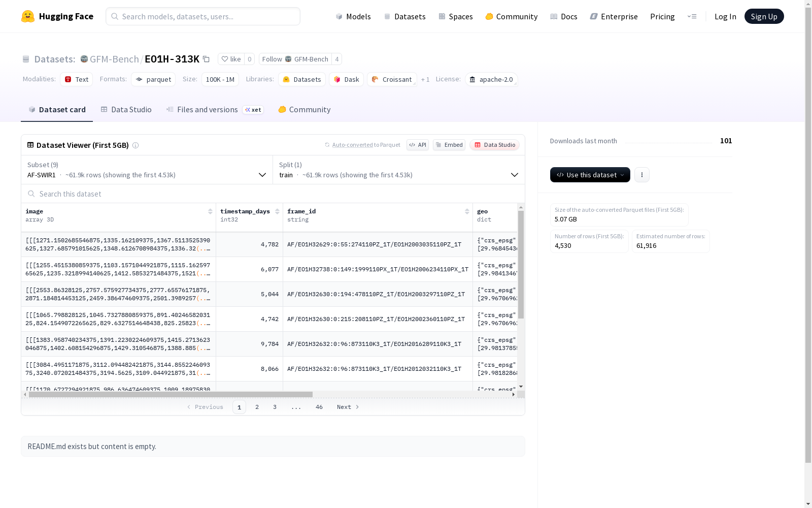Viewport: 812px width, 508px height.
Task: Sort the image column with its sort icon
Action: pos(210,211)
